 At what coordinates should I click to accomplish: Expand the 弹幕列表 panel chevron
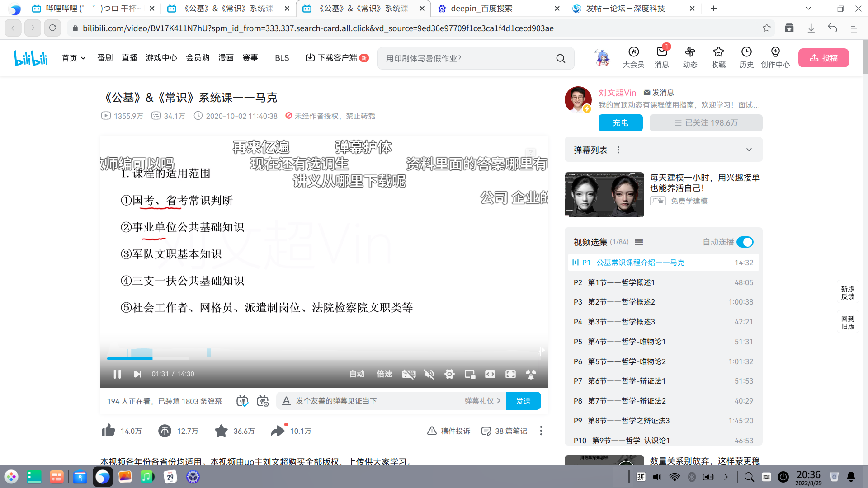pos(749,150)
